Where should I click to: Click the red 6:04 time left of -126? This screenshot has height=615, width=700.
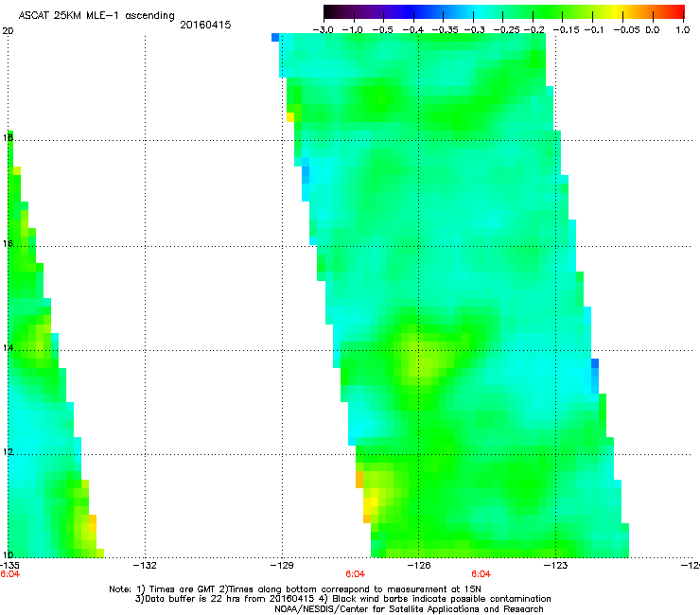pyautogui.click(x=356, y=574)
